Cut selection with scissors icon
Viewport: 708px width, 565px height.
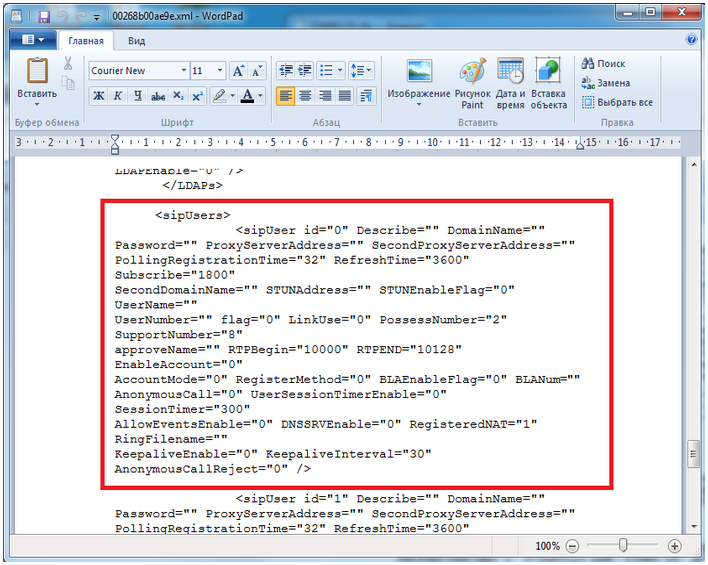[68, 63]
